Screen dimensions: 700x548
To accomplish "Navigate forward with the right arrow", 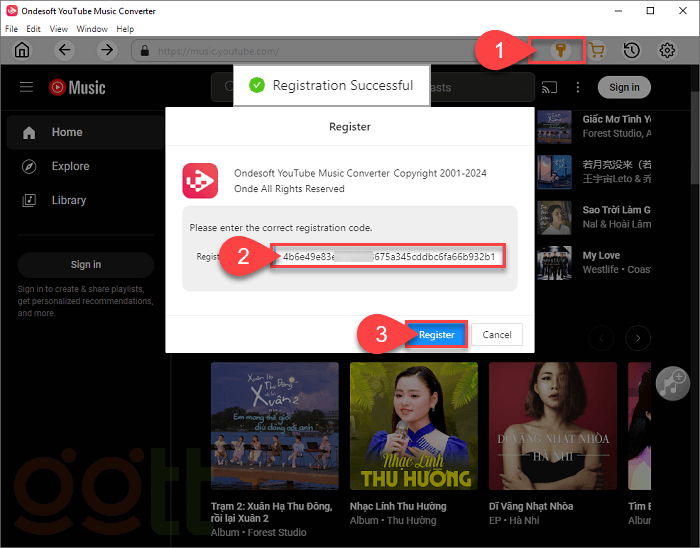I will (107, 51).
